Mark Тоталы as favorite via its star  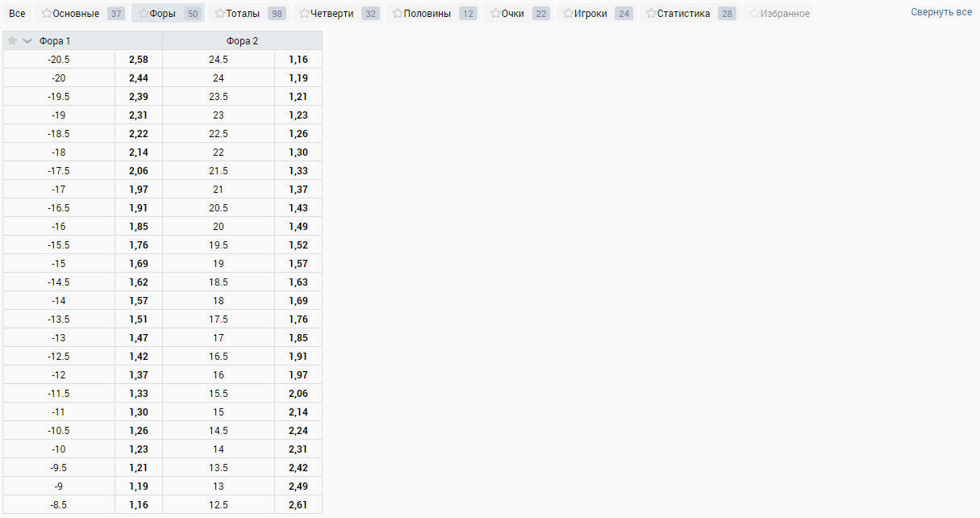click(220, 14)
